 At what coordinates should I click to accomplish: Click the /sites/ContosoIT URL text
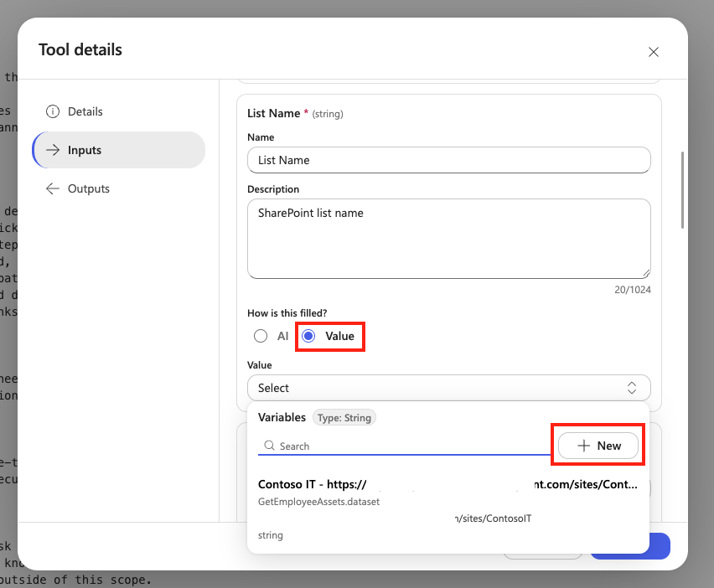pyautogui.click(x=493, y=518)
